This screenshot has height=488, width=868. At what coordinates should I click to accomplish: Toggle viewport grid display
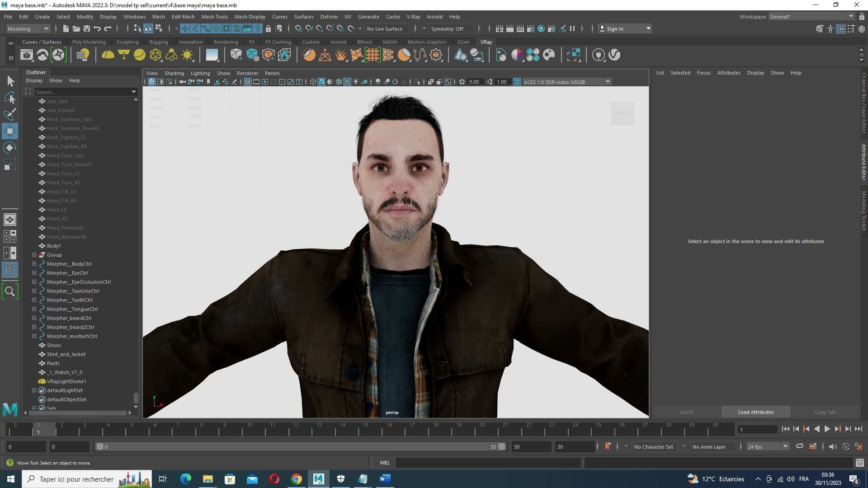point(248,82)
